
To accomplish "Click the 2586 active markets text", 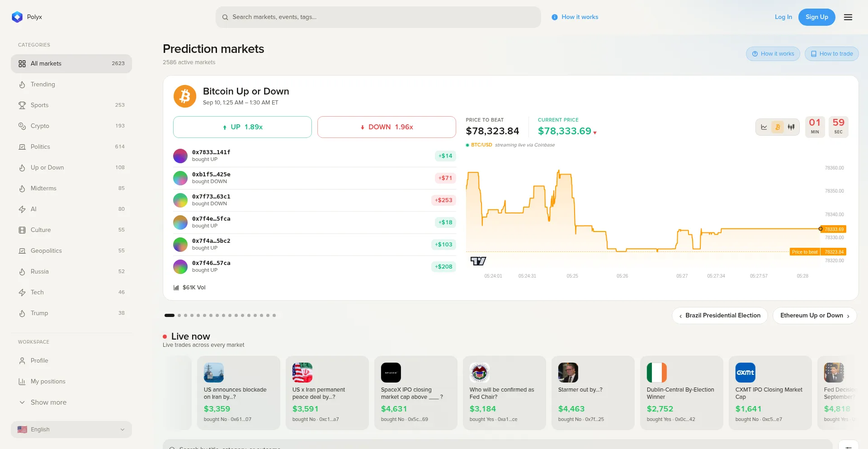I will (189, 62).
